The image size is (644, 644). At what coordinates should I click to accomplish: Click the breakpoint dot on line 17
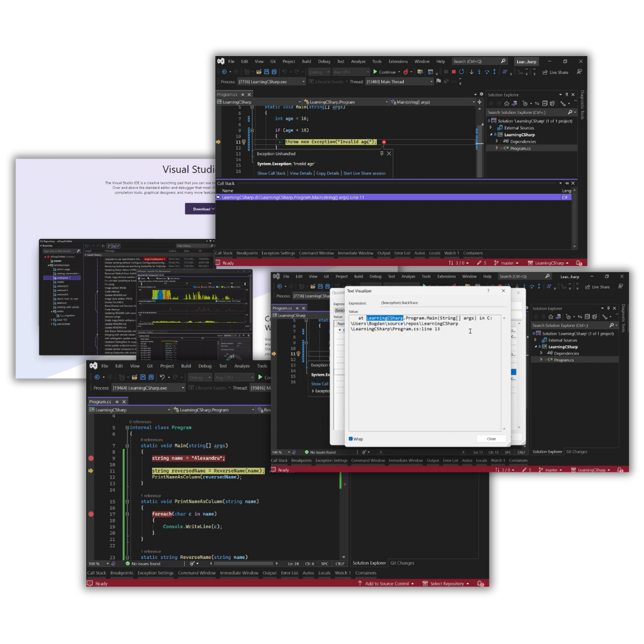click(x=91, y=514)
